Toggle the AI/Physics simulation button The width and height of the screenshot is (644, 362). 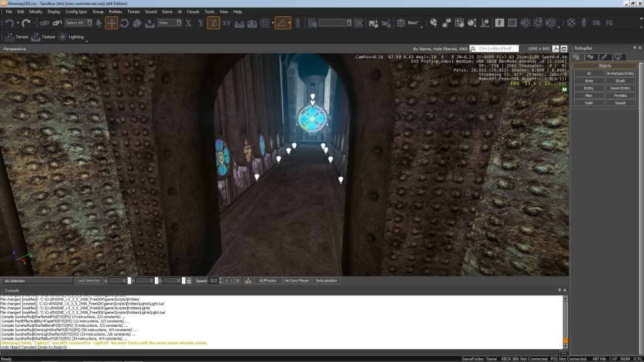click(x=268, y=281)
